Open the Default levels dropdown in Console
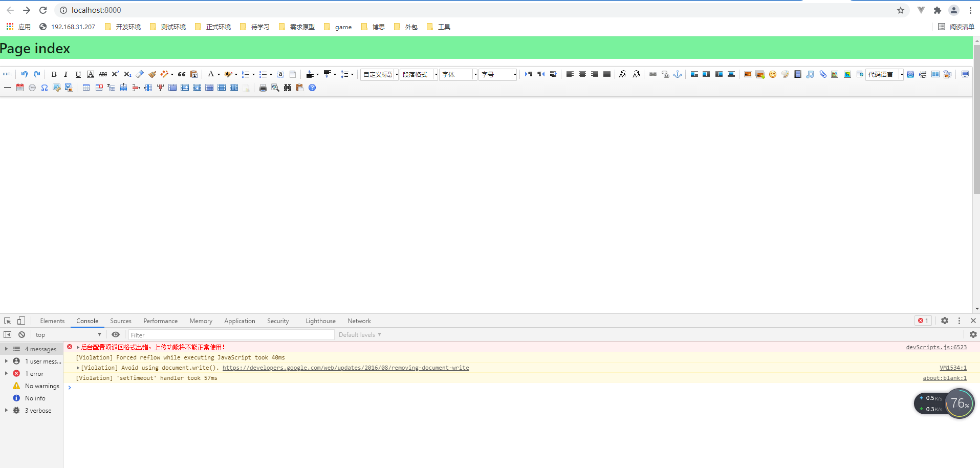 click(x=360, y=334)
